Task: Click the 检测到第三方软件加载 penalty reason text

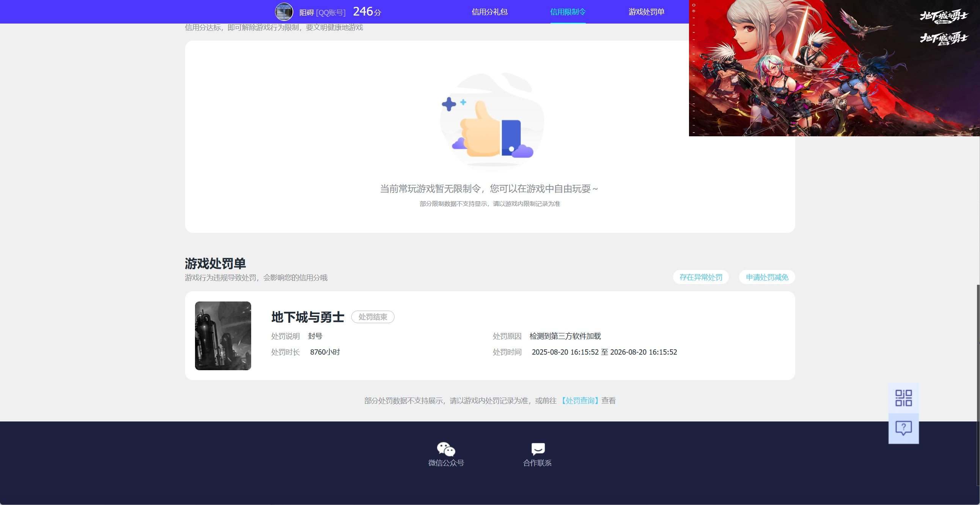Action: pyautogui.click(x=565, y=336)
